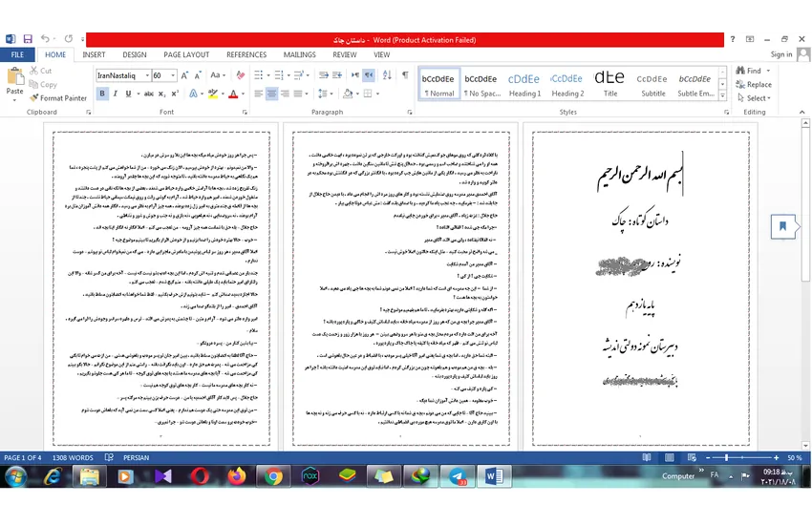
Task: Apply subscript formatting
Action: coord(161,94)
